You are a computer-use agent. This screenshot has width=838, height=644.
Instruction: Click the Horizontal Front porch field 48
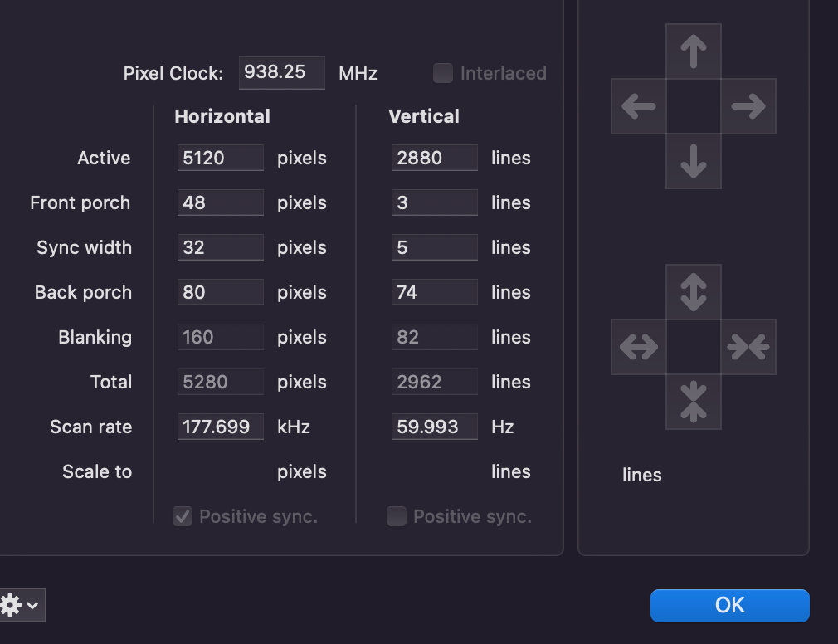220,202
